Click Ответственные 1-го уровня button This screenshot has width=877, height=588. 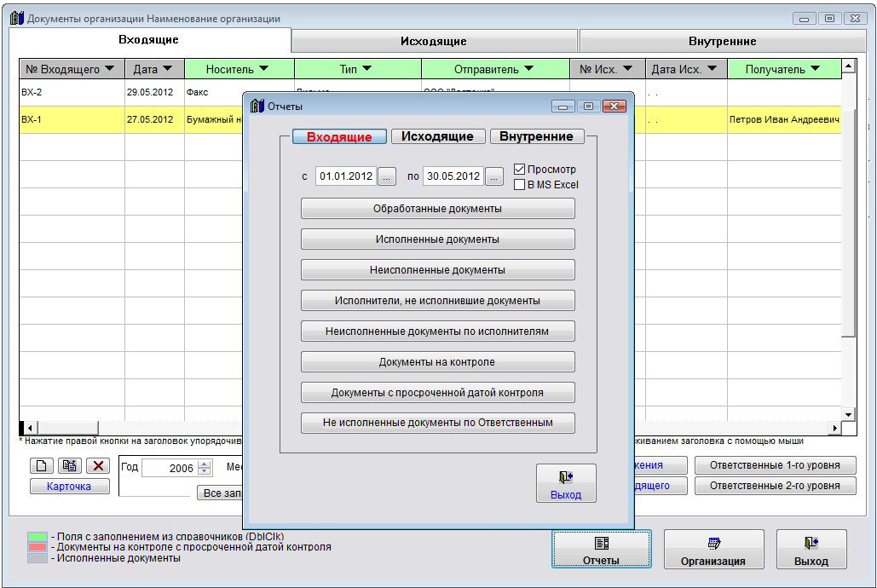776,465
